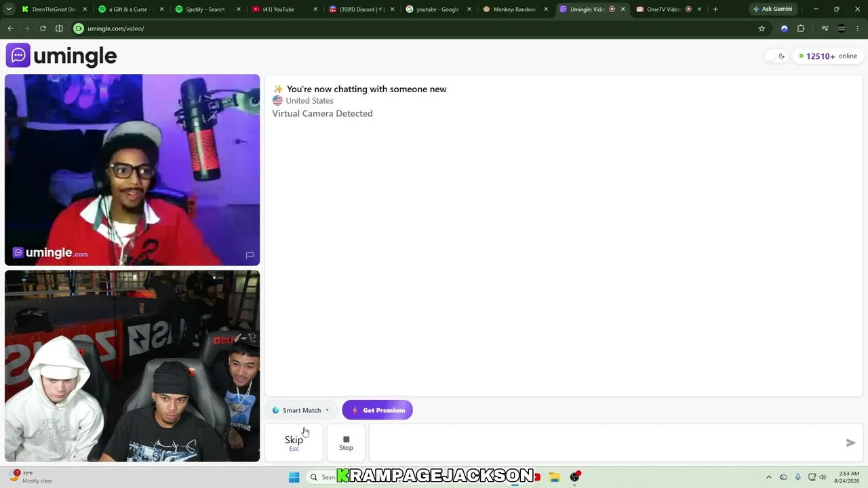Send the message with the arrow icon

click(850, 443)
